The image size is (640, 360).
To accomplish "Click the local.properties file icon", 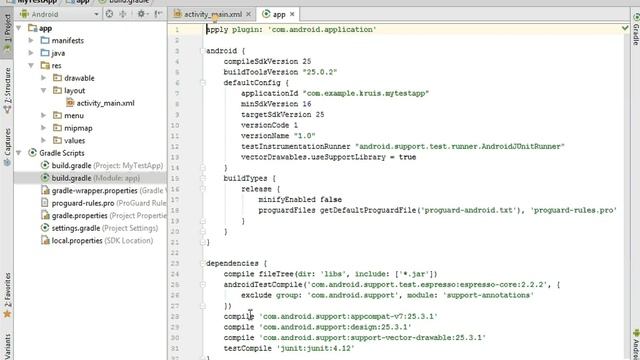I will pyautogui.click(x=45, y=241).
